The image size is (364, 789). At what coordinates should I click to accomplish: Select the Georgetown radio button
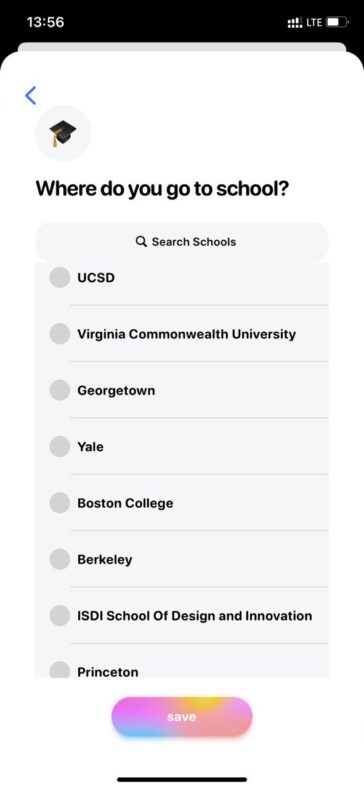coord(59,390)
